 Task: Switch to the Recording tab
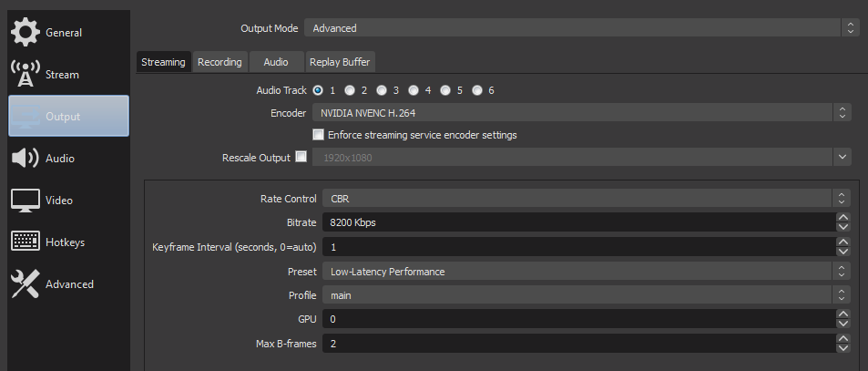pos(220,62)
